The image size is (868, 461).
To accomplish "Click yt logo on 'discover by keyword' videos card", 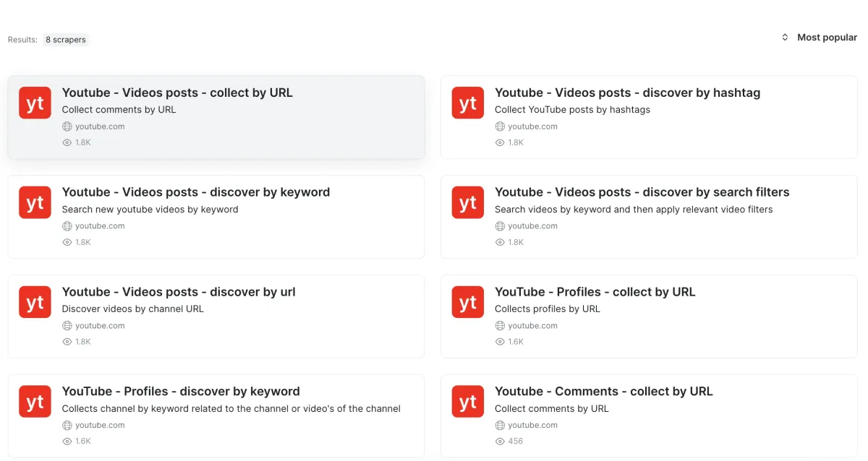I will [35, 202].
